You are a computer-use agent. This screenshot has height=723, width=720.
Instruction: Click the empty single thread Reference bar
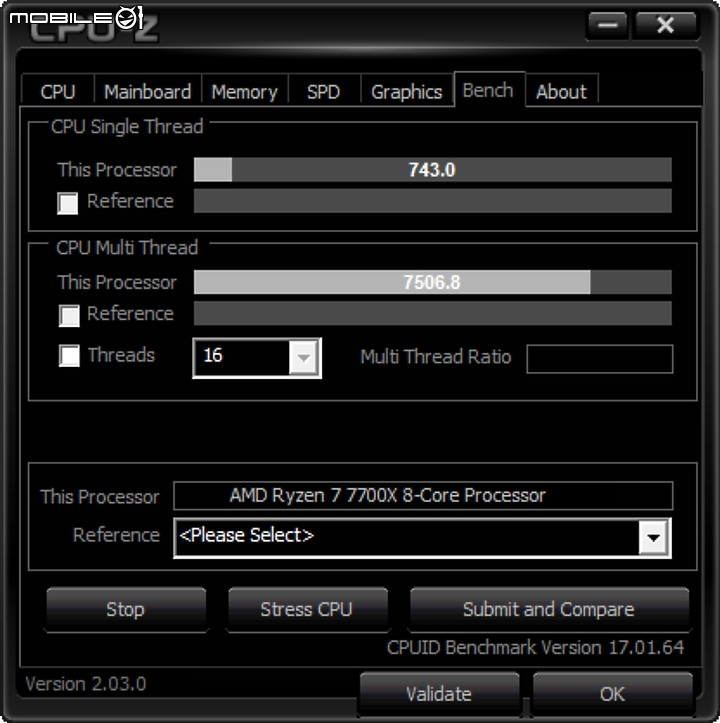(433, 201)
